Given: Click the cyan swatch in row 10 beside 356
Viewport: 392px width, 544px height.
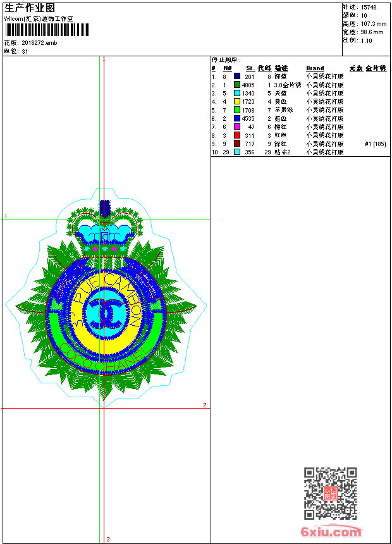Looking at the screenshot, I should [237, 152].
